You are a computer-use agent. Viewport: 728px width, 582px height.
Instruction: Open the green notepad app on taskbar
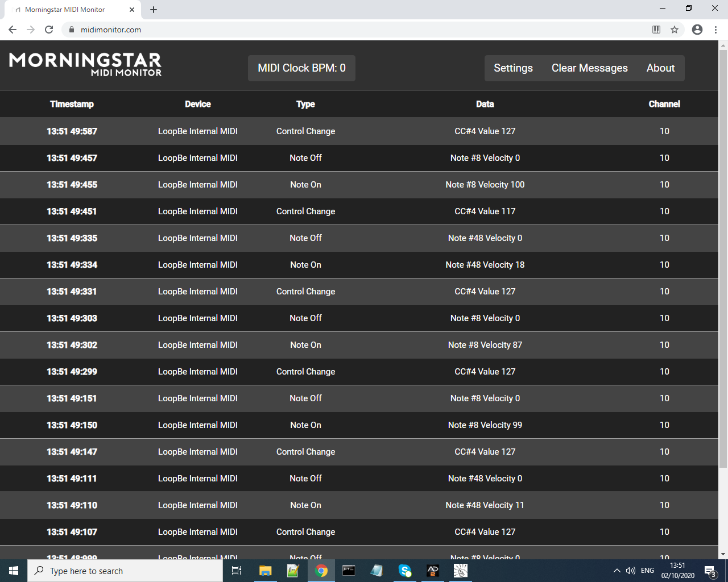pos(293,571)
